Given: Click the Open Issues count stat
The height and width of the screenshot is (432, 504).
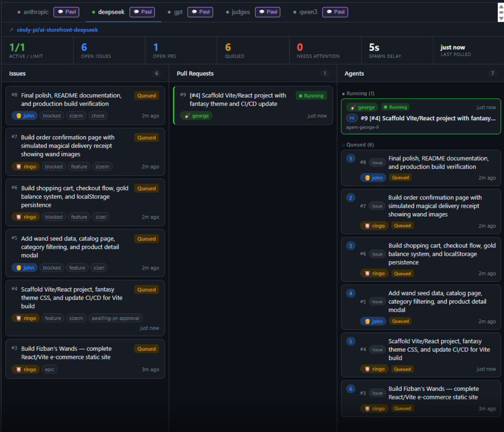Looking at the screenshot, I should pos(109,51).
